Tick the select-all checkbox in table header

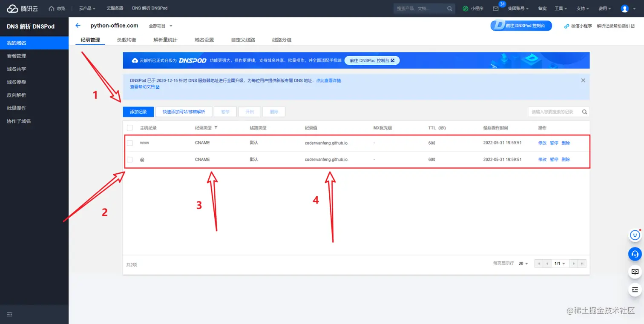click(x=130, y=128)
